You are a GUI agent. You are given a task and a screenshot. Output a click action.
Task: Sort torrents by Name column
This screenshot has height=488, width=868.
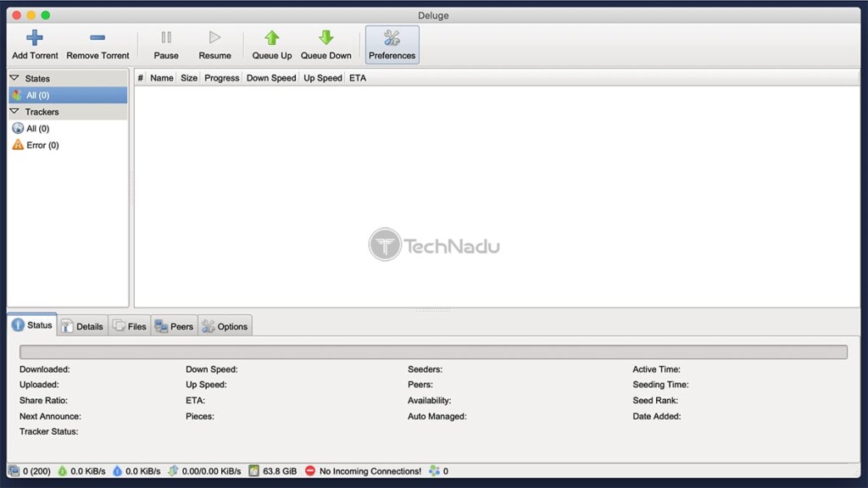pyautogui.click(x=162, y=78)
